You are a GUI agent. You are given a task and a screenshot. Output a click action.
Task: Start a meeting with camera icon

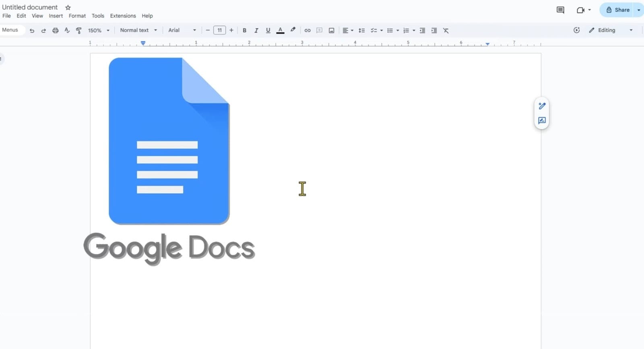[580, 10]
